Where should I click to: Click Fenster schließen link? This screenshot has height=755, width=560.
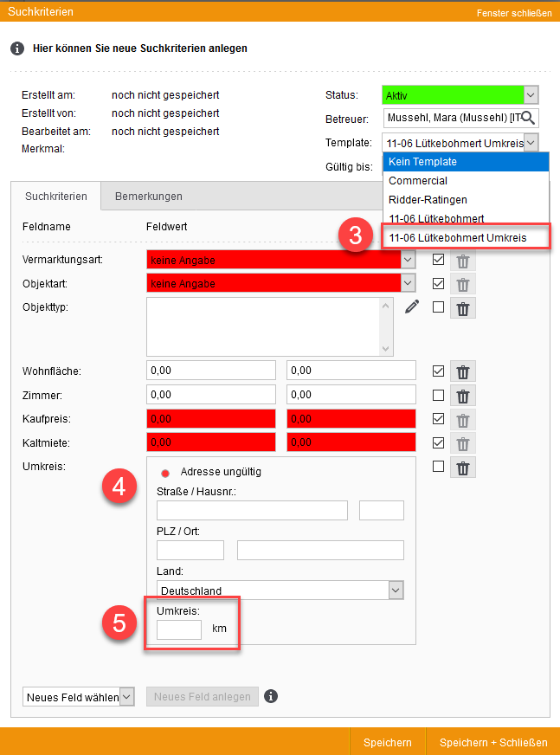tap(514, 13)
